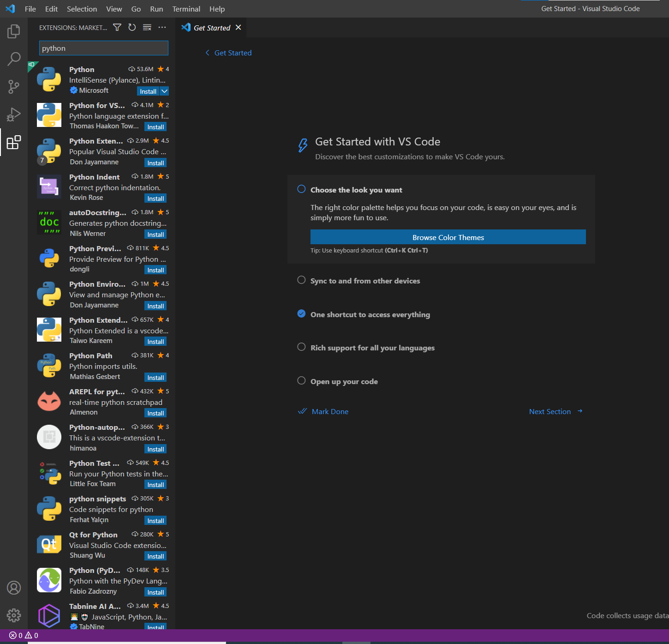This screenshot has height=644, width=669.
Task: Click the errors and warnings status indicator
Action: pos(24,635)
